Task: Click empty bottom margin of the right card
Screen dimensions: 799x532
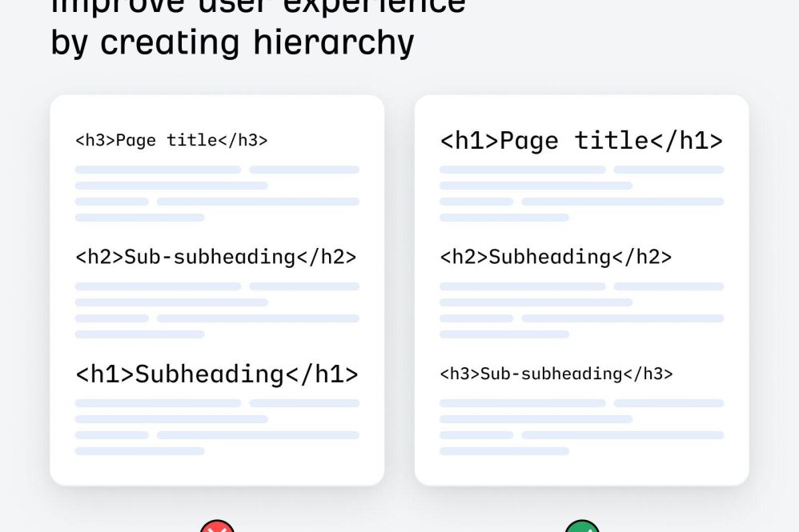Action: (x=581, y=471)
